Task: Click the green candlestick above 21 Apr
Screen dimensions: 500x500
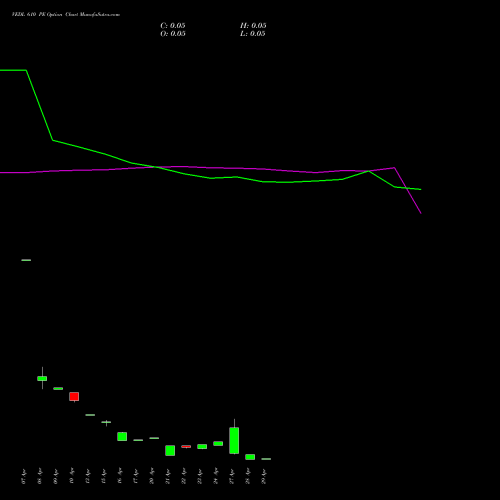Action: (x=170, y=450)
